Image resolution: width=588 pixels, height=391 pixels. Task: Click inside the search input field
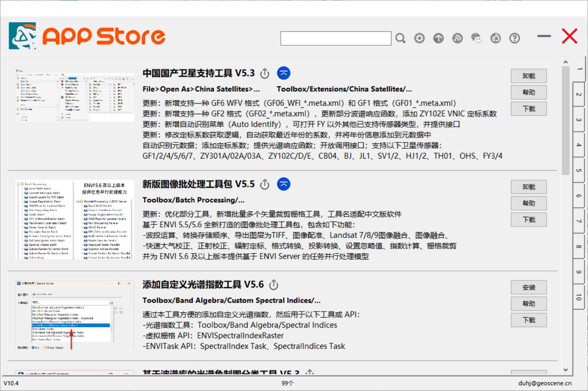[336, 38]
